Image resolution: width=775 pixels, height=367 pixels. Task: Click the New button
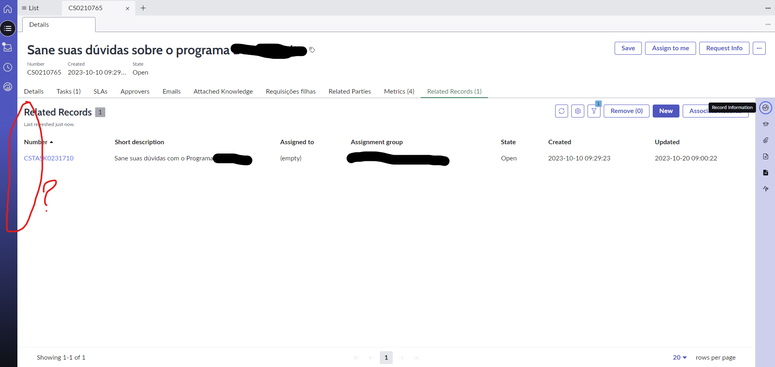point(666,111)
